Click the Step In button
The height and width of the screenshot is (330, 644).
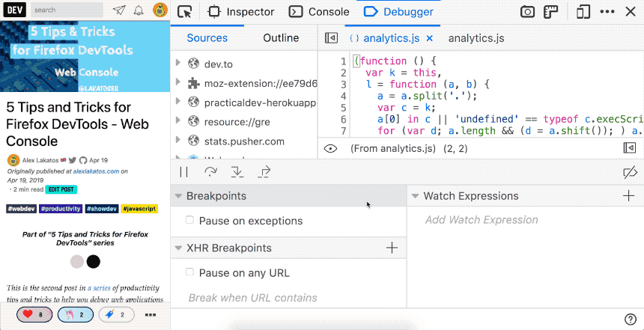(x=237, y=172)
